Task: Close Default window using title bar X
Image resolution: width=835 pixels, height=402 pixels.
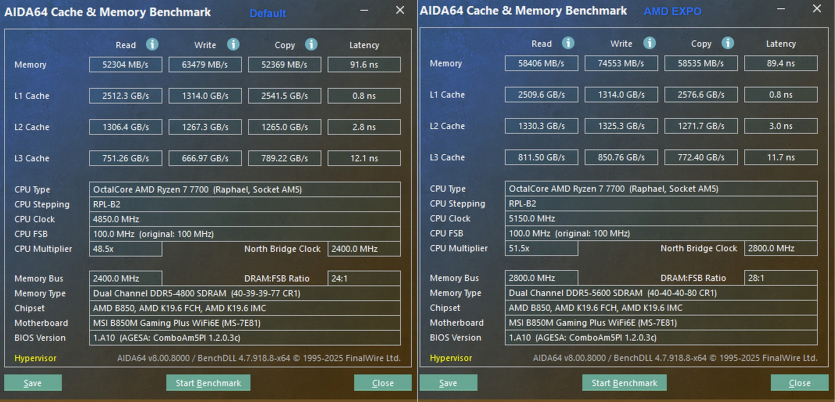Action: pos(400,10)
